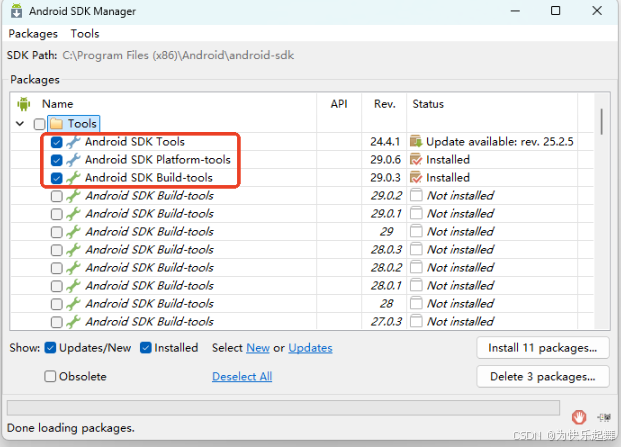Click Installed status icon for Platform-tools 29.0.6
The width and height of the screenshot is (621, 447).
[x=416, y=160]
